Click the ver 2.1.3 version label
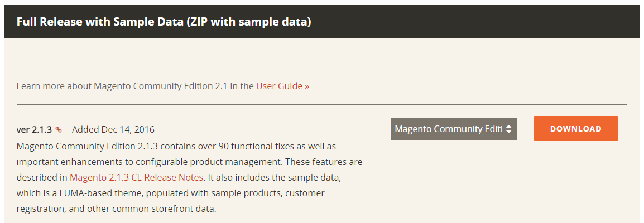The height and width of the screenshot is (223, 644). (x=34, y=129)
